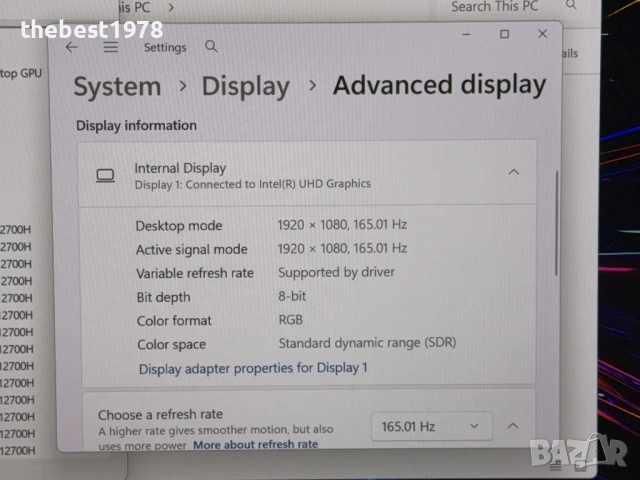Viewport: 640px width, 480px height.
Task: Minimize the Settings window
Action: [467, 34]
